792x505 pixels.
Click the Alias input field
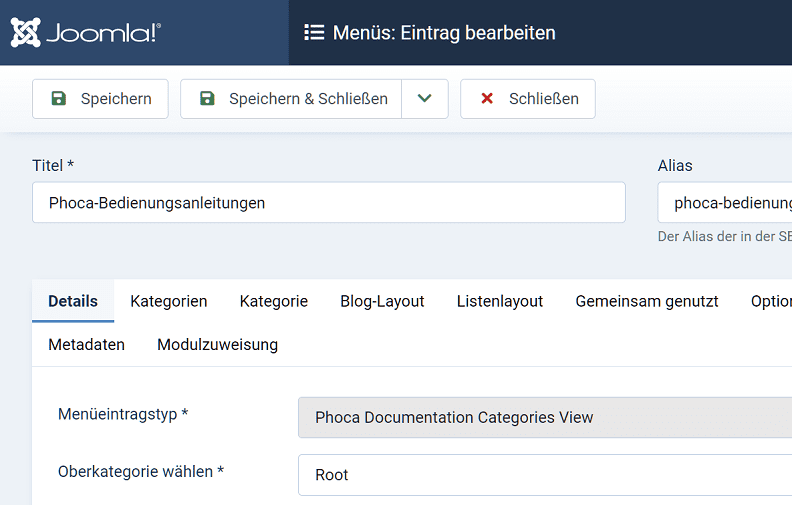click(725, 203)
